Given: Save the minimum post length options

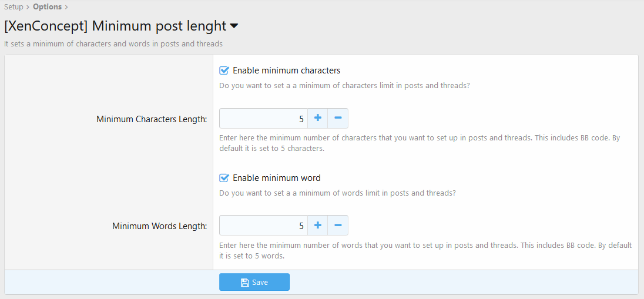Looking at the screenshot, I should point(254,283).
